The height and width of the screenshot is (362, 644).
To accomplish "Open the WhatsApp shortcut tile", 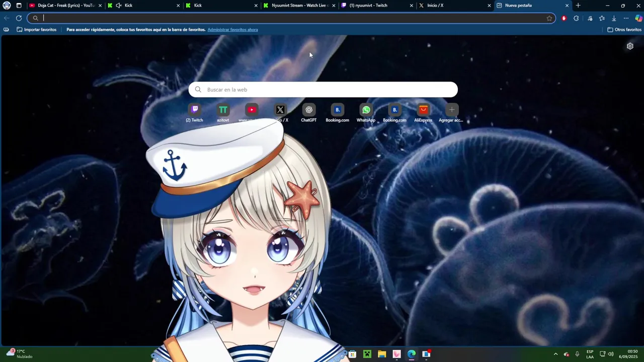I will coord(366,113).
